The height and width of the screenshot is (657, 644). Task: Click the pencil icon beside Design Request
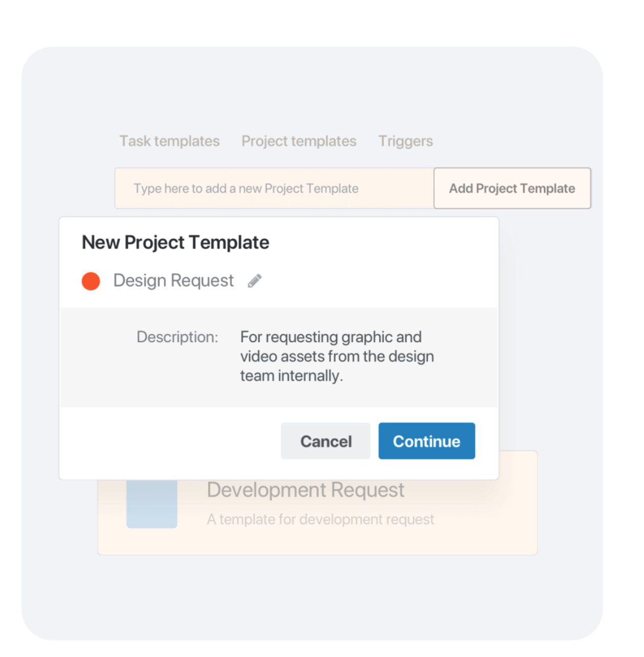(x=255, y=281)
